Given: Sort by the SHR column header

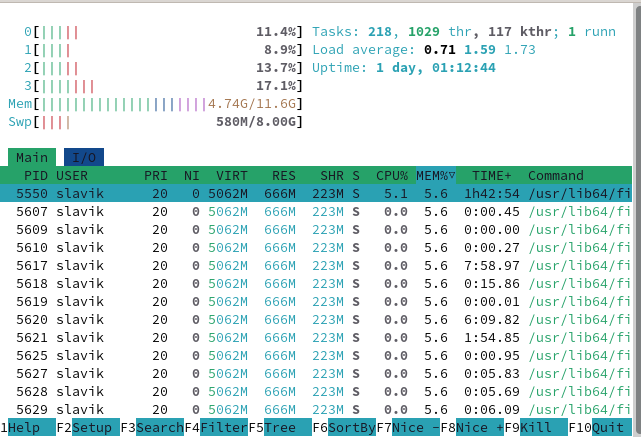Looking at the screenshot, I should 332,175.
